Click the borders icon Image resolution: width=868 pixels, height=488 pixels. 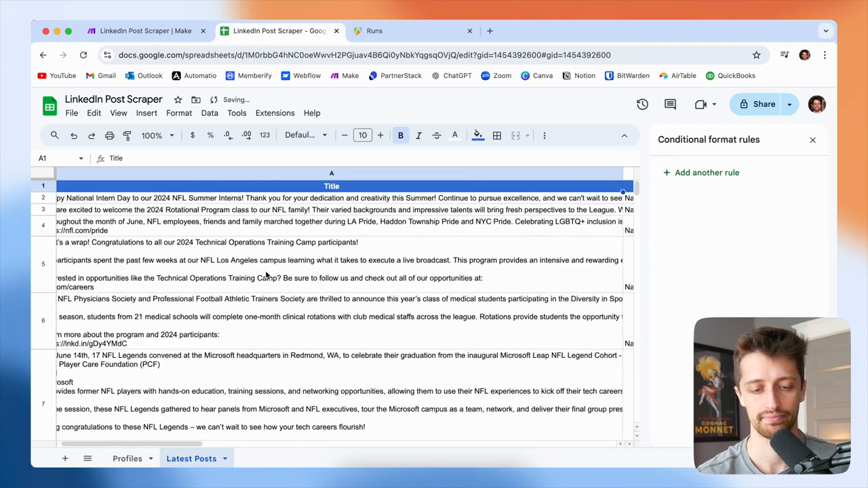(497, 136)
